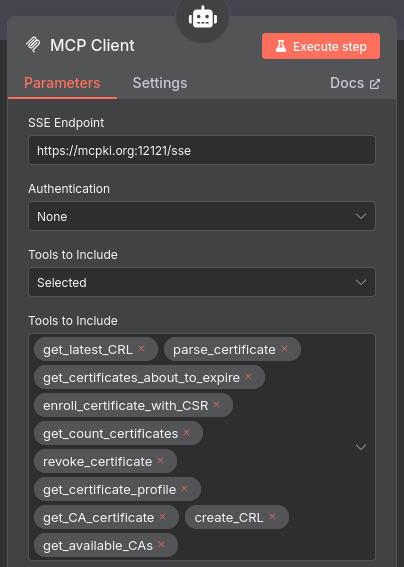Click the MCP Client node title
Viewport: 404px width, 567px height.
pos(92,46)
